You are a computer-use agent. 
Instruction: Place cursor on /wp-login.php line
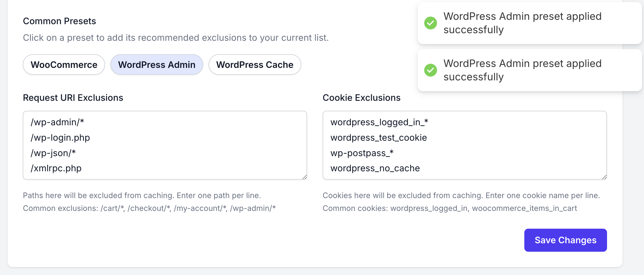pos(60,137)
